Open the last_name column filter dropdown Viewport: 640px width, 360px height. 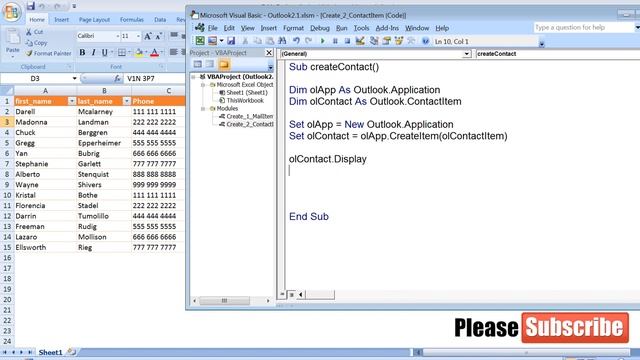pos(127,101)
